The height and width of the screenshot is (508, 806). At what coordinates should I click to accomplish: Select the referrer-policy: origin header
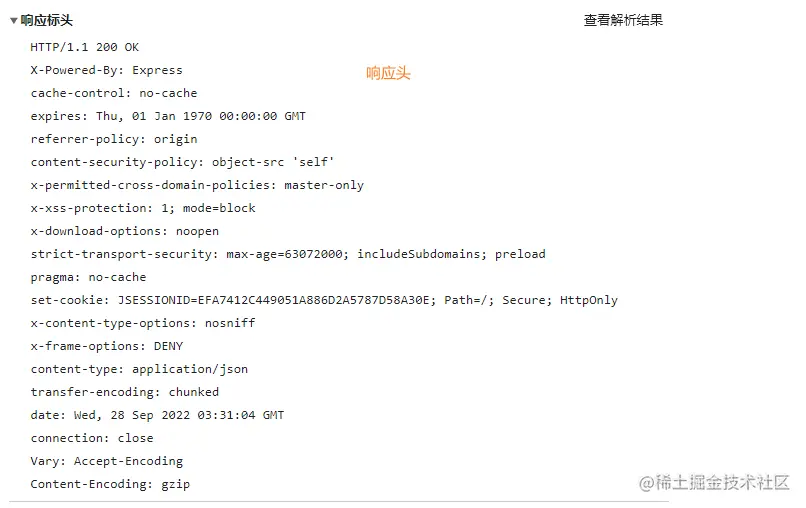click(x=114, y=139)
